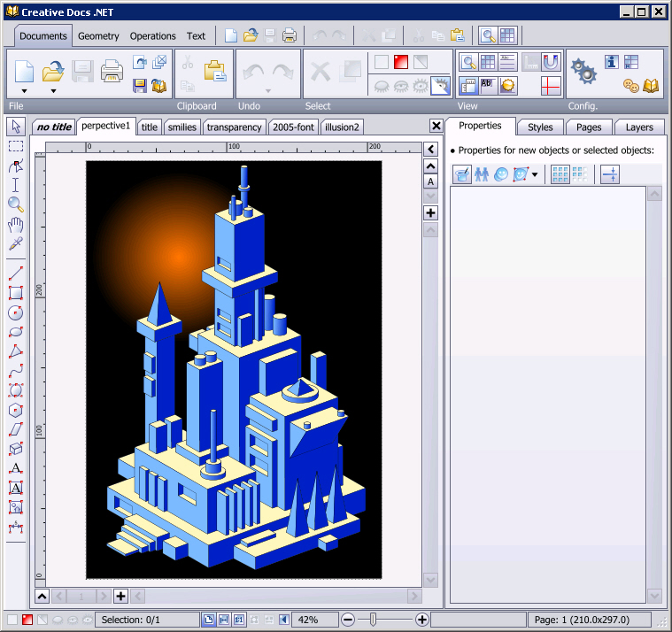Click the zoom slider handle

pos(373,619)
